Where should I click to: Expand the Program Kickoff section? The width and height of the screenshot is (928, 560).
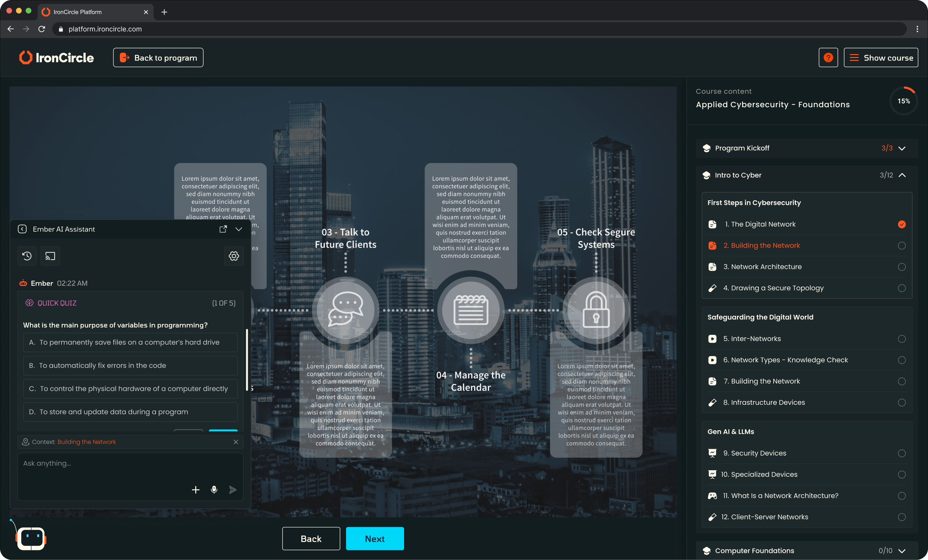coord(902,148)
